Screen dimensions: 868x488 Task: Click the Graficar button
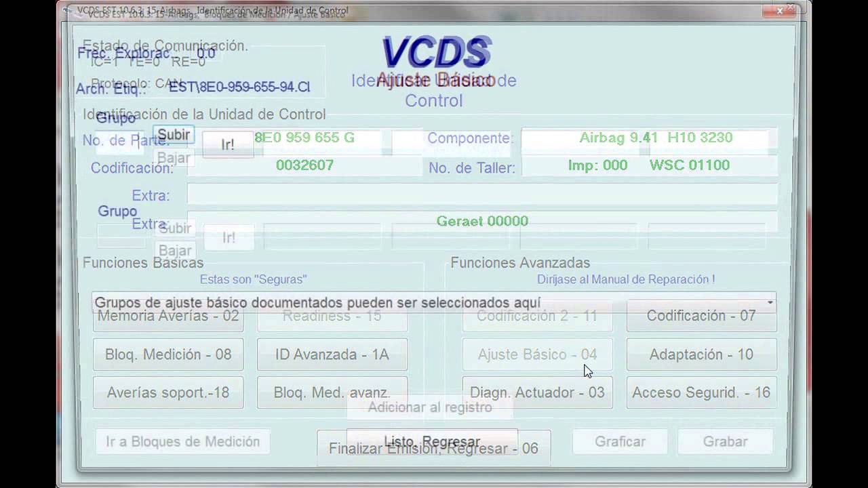(620, 442)
